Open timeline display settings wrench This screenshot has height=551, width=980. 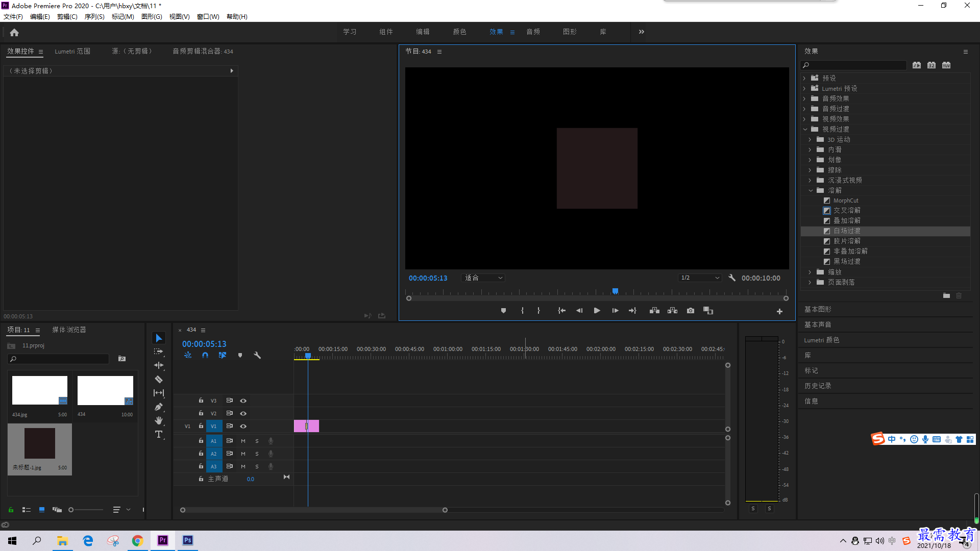coord(257,355)
